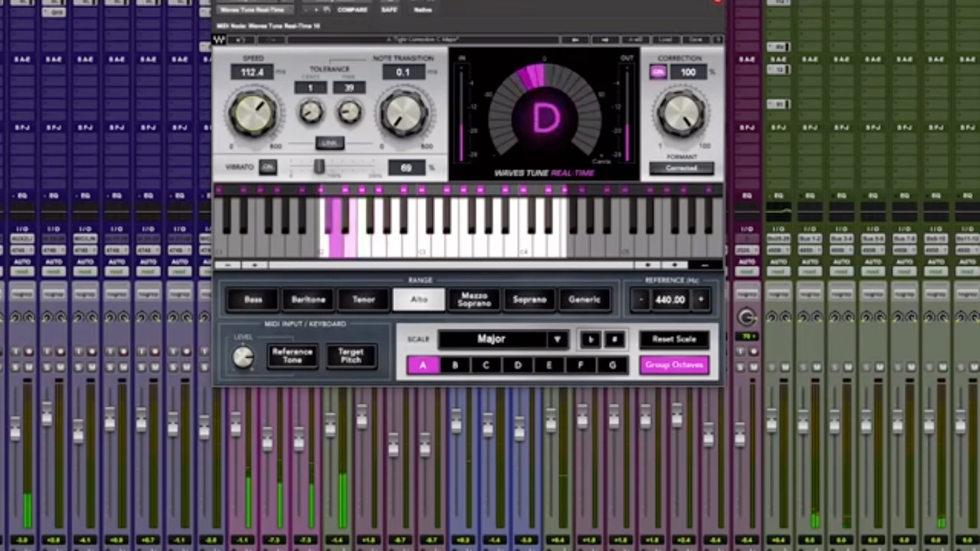Viewport: 980px width, 551px height.
Task: Toggle Vibrato ON button
Action: click(x=267, y=167)
